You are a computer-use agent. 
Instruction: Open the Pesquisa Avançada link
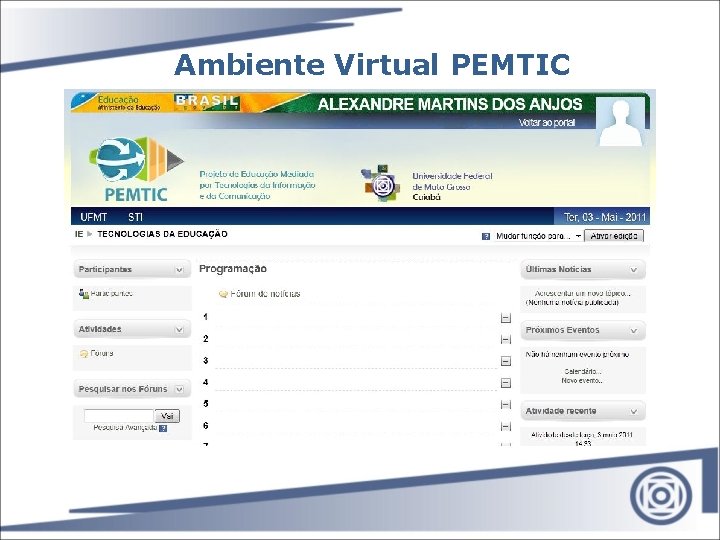[x=125, y=428]
